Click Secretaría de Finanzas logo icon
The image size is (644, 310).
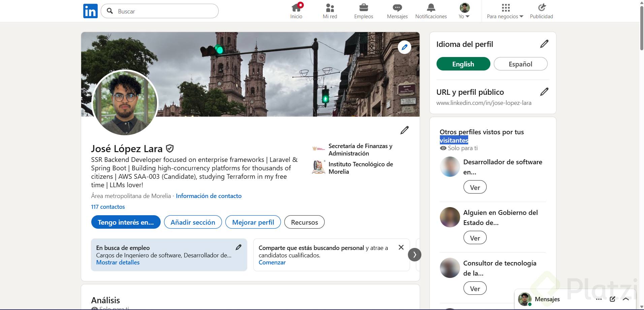point(319,148)
